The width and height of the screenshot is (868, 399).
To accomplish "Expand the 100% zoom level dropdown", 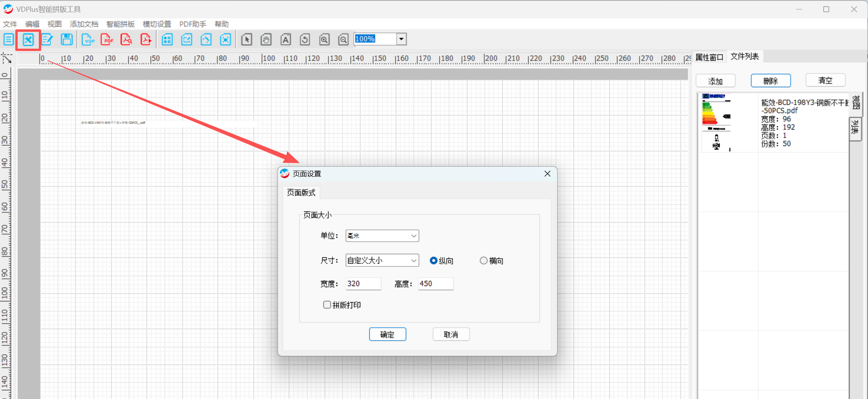I will point(401,39).
